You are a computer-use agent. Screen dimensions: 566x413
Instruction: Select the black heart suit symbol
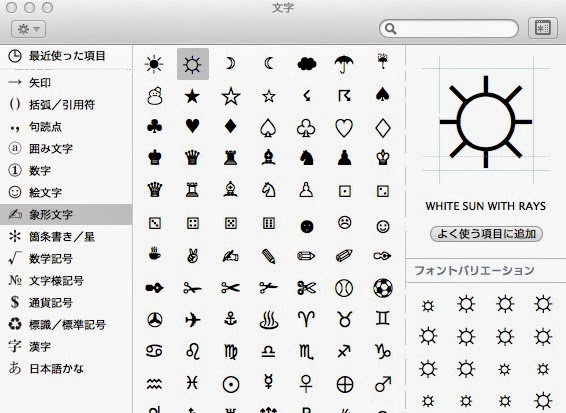pos(192,126)
